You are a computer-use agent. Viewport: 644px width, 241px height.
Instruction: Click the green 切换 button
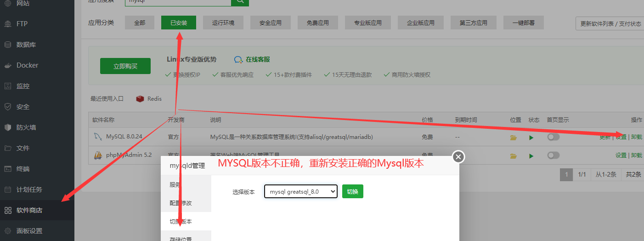tap(353, 191)
